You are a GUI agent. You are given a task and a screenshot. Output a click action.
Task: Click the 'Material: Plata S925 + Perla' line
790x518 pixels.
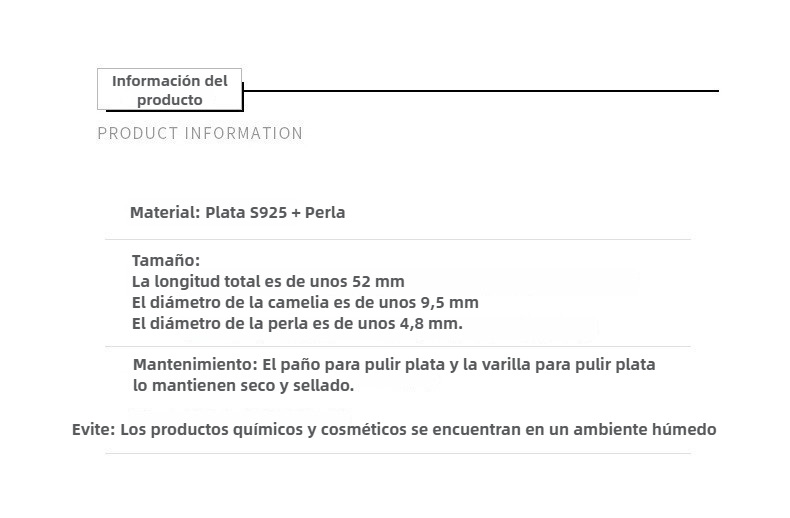point(237,212)
